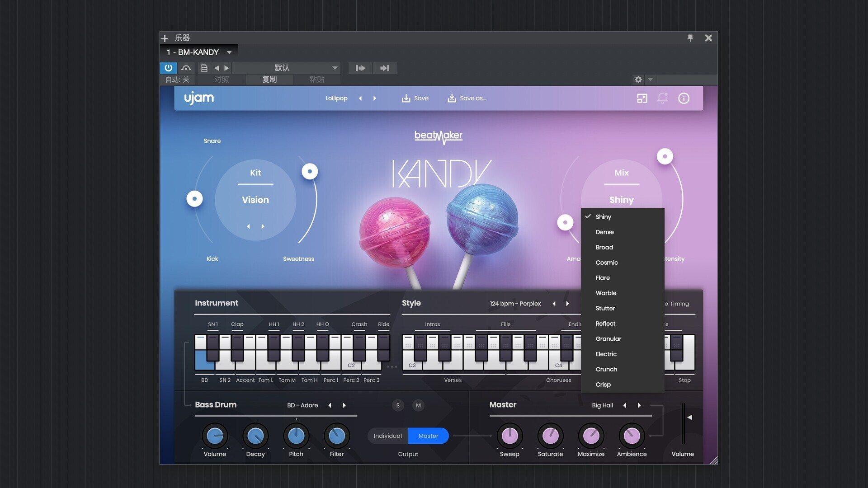Select previous preset before Lollipop
Image resolution: width=868 pixels, height=488 pixels.
point(360,98)
